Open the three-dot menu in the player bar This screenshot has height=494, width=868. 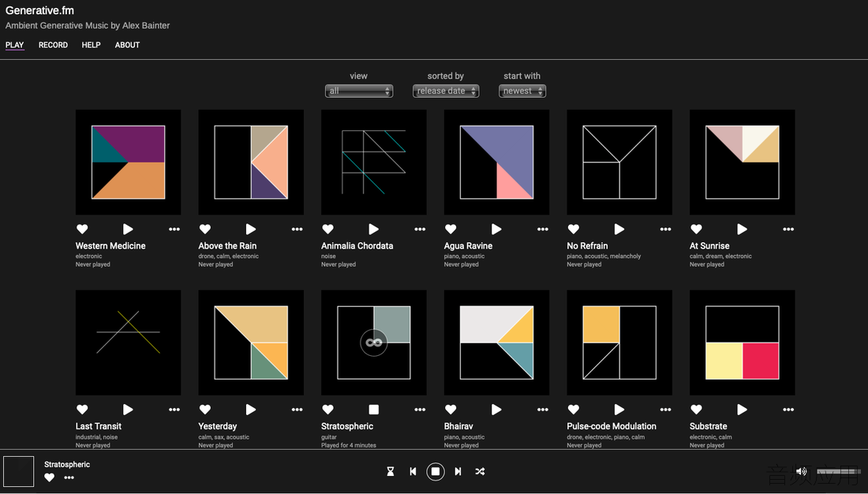click(x=69, y=477)
